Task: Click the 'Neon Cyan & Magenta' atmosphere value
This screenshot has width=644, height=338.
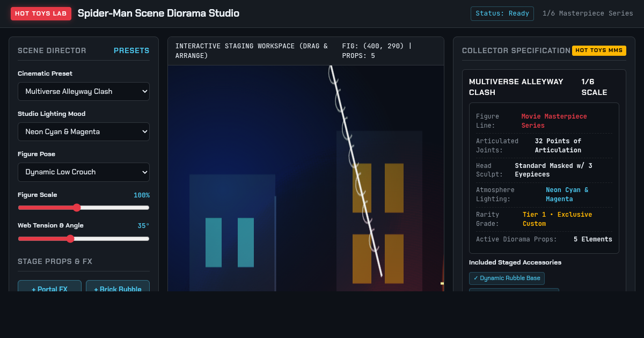Action: click(x=567, y=194)
